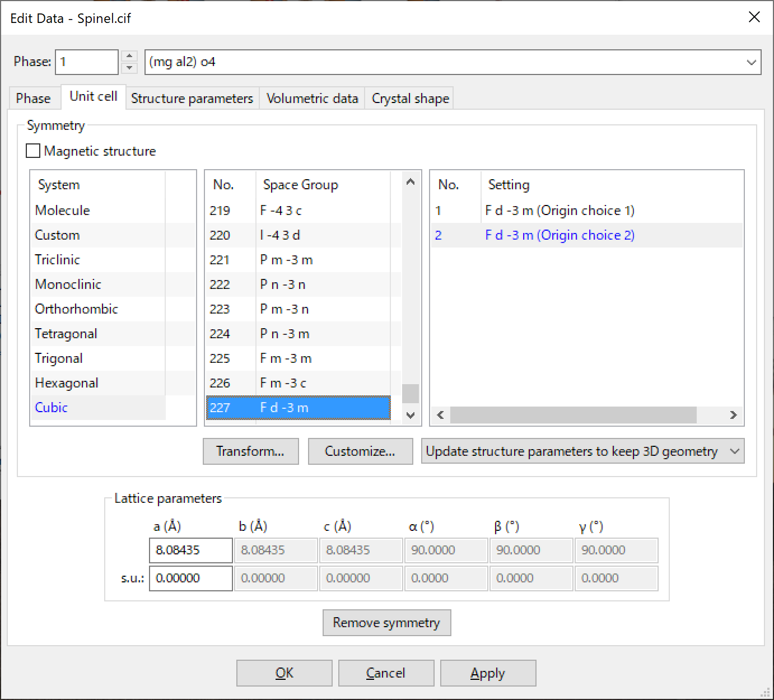This screenshot has width=774, height=700.
Task: Close the Edit Data dialog
Action: 754,17
